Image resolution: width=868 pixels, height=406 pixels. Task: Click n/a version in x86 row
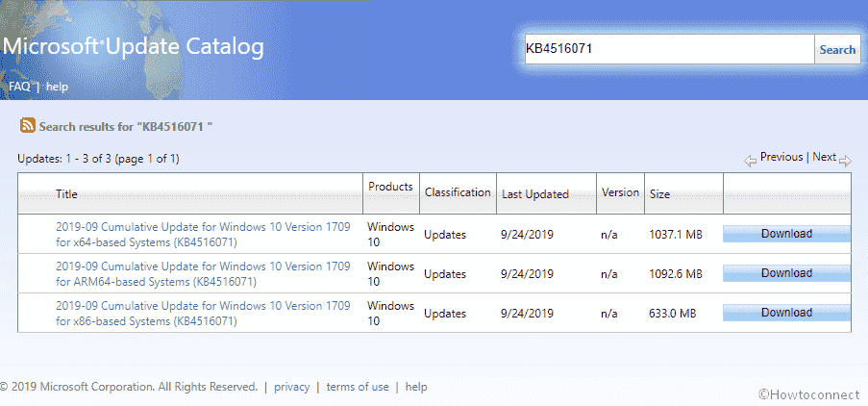click(608, 314)
